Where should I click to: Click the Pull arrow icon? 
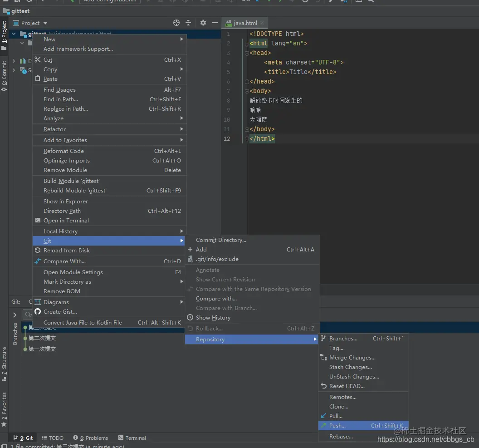point(323,416)
